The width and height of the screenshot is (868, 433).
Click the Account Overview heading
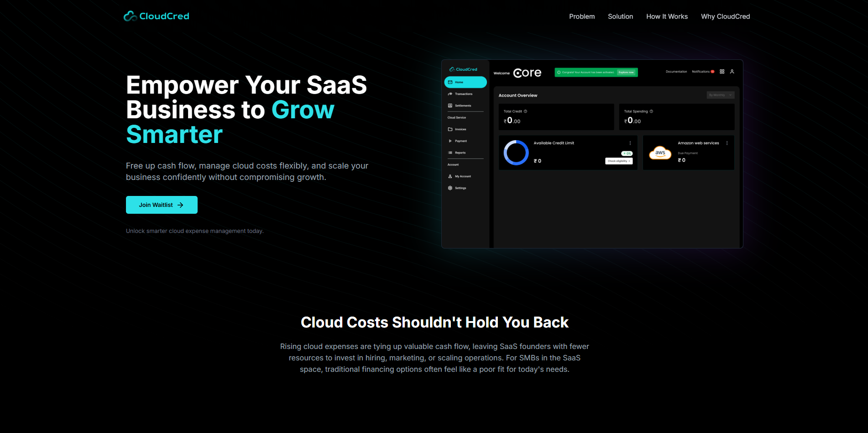(x=518, y=95)
